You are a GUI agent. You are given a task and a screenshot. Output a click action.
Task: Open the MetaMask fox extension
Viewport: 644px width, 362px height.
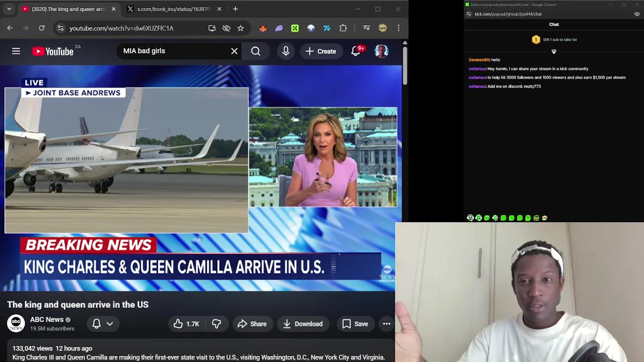click(x=263, y=28)
